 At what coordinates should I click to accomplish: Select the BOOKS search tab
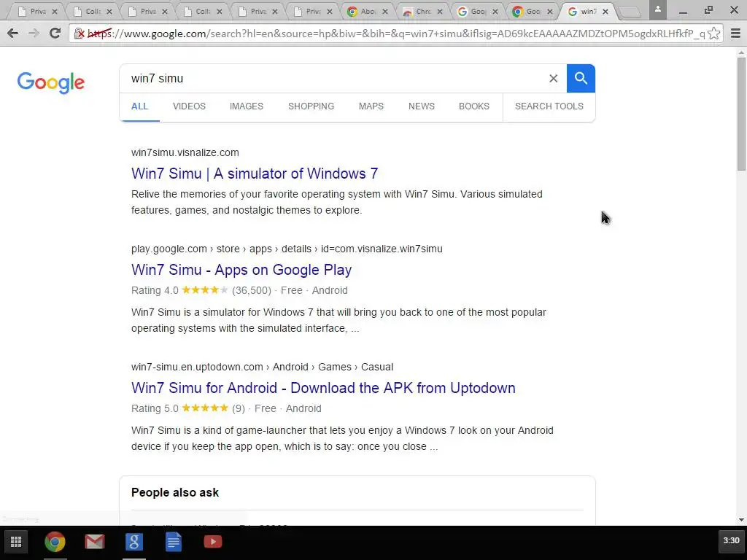[x=474, y=106]
